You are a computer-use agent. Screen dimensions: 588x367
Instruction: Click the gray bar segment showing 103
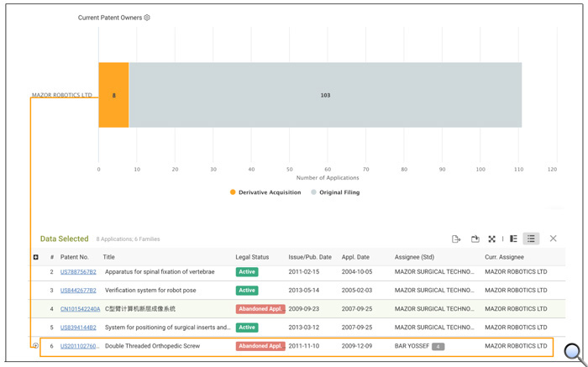(x=325, y=95)
